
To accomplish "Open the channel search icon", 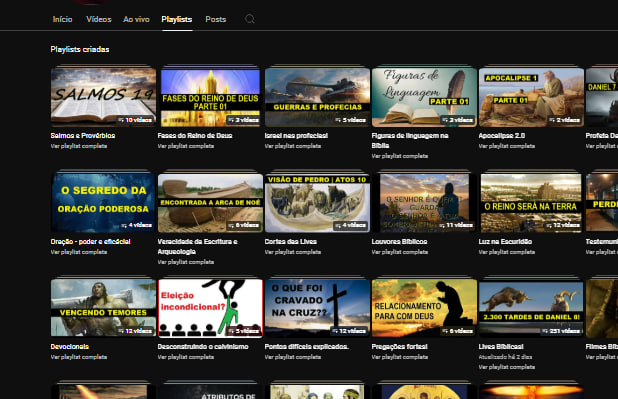I will [249, 19].
